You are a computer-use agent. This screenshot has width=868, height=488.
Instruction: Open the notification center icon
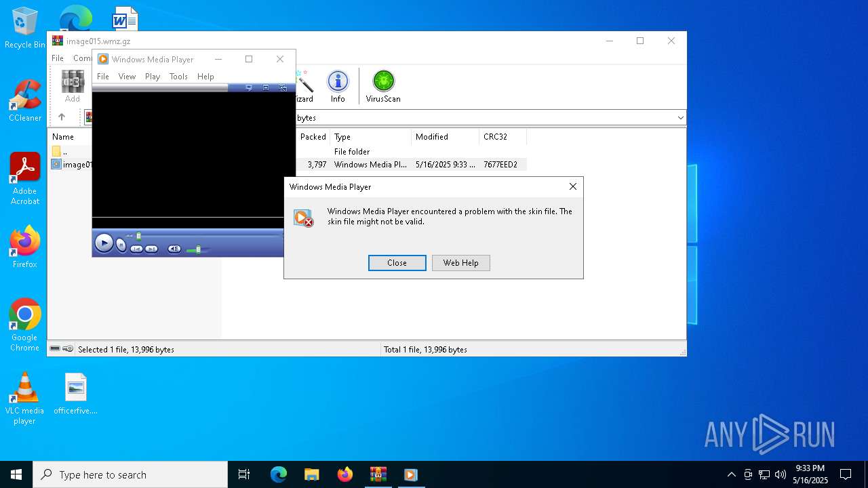(846, 474)
